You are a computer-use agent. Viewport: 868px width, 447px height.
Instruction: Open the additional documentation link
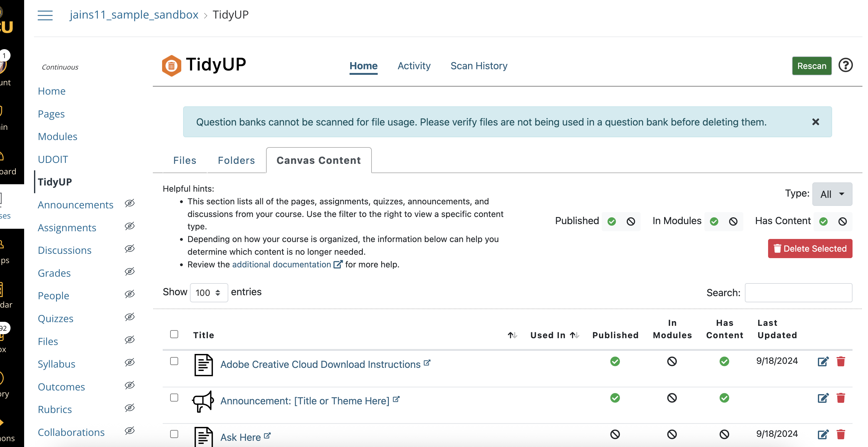282,264
